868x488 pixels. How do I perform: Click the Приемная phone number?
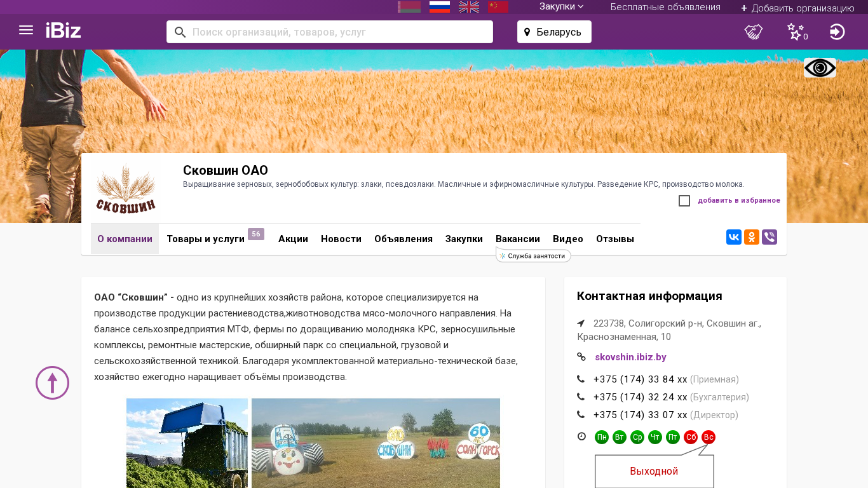tap(641, 379)
